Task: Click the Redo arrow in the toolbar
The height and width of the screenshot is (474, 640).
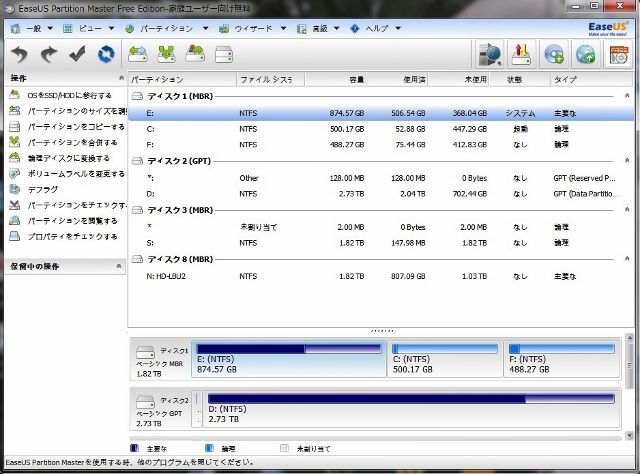Action: click(49, 54)
